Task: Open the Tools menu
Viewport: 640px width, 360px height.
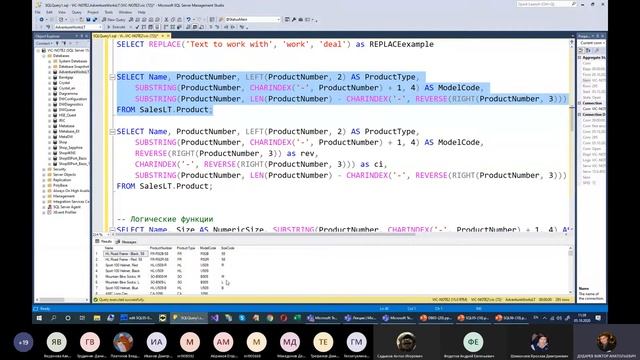Action: coord(109,12)
